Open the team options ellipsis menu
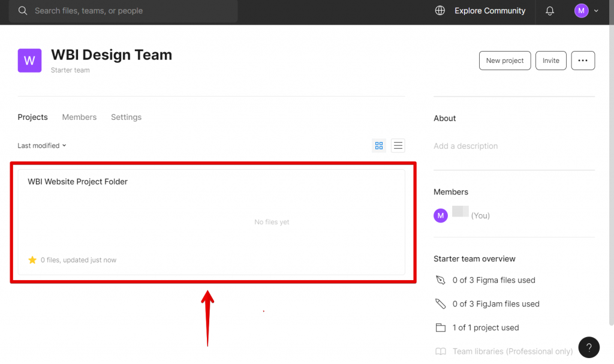This screenshot has width=614, height=364. (583, 61)
